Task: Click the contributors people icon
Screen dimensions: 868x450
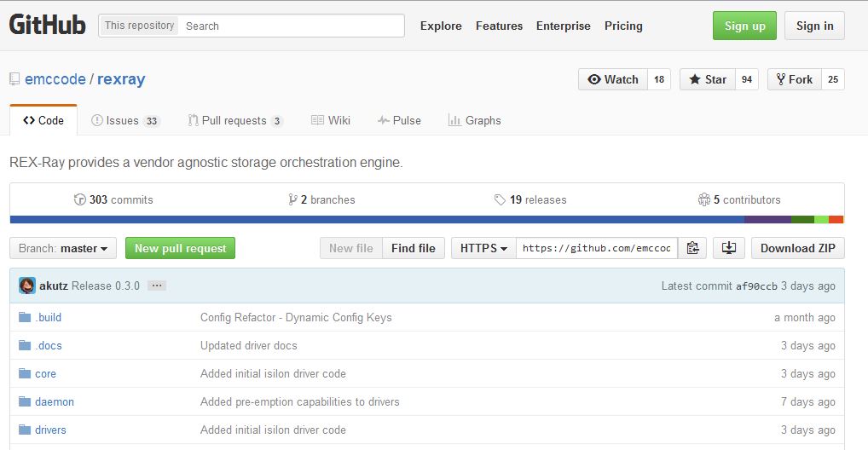Action: (x=703, y=199)
